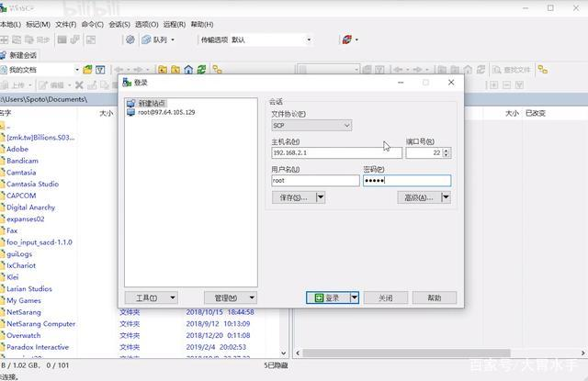
Task: Select the Digital Anarchy folder
Action: (30, 207)
